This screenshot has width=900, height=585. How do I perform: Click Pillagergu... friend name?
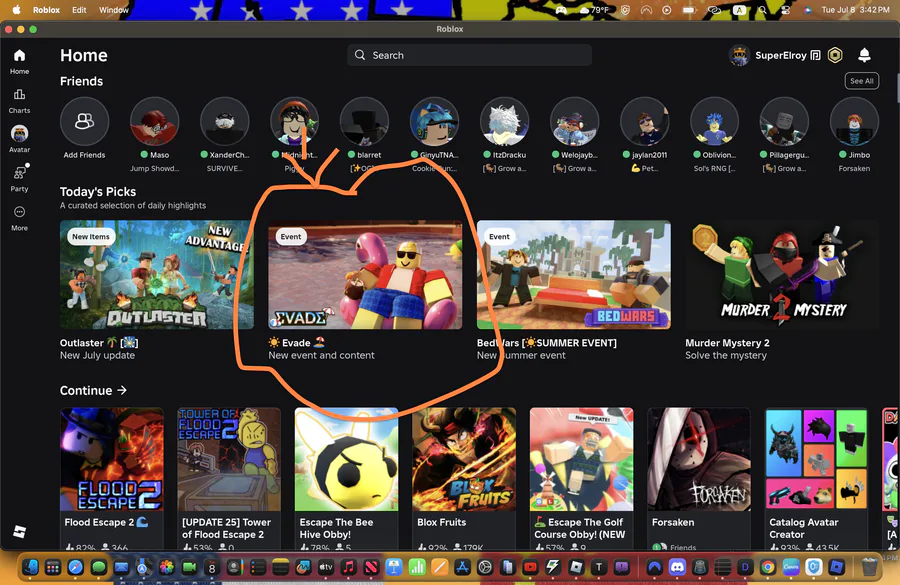(789, 154)
